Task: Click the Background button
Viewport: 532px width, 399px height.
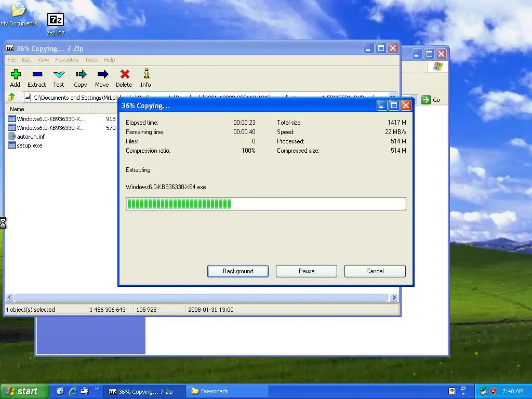Action: (238, 271)
